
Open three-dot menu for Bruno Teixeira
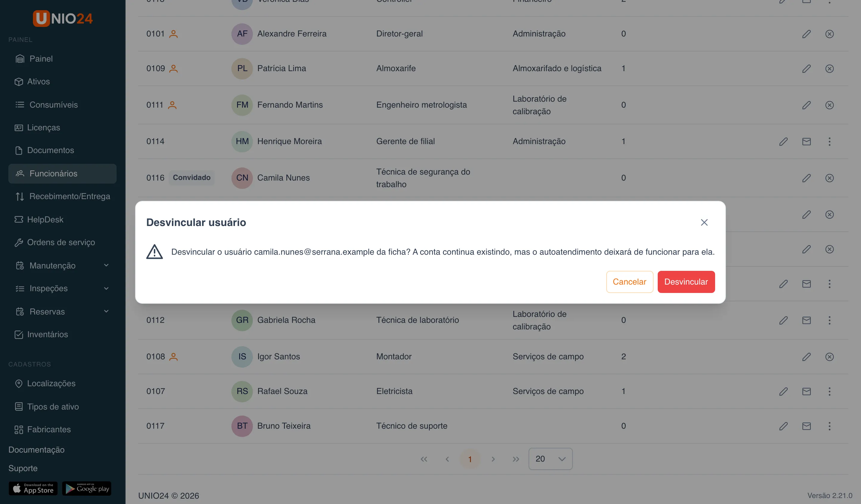829,426
